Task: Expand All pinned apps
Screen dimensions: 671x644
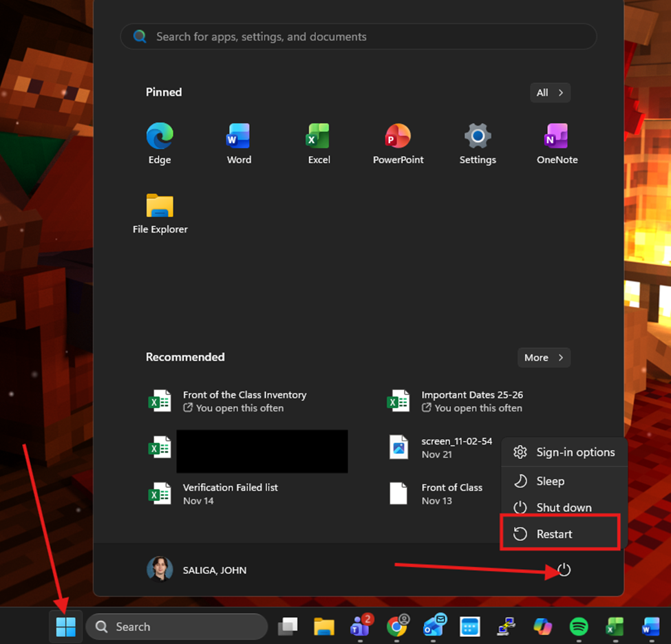Action: click(550, 92)
